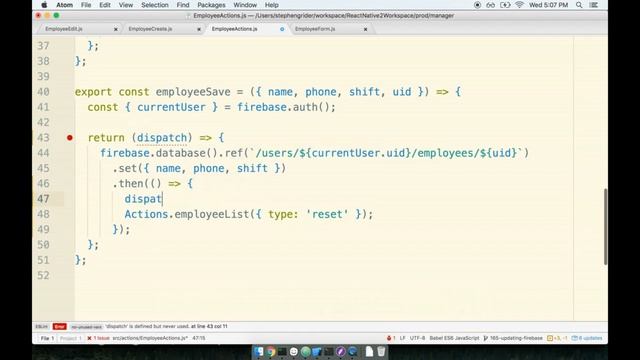This screenshot has width=640, height=360.
Task: Click the git diff +3, -1 indicator
Action: (x=557, y=338)
